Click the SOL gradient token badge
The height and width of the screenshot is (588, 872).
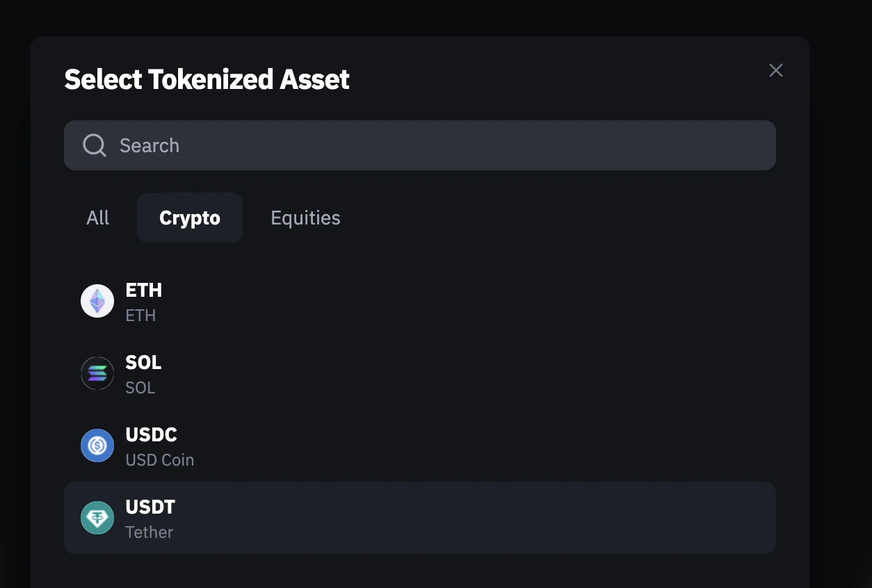click(97, 373)
